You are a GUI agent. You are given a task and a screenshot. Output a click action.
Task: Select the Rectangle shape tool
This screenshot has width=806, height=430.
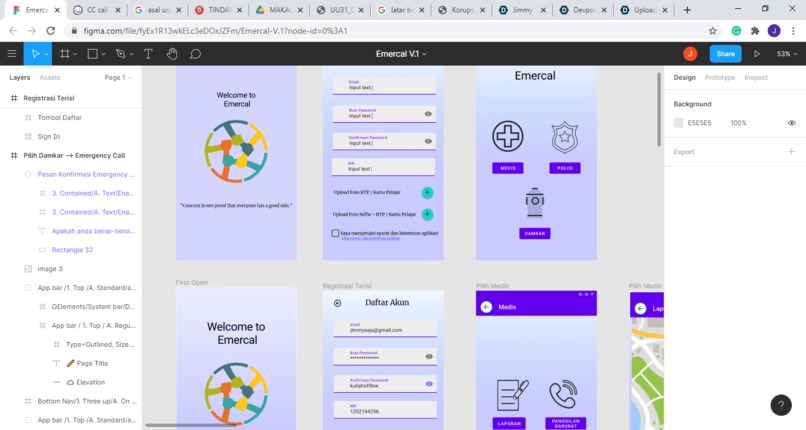pos(93,53)
